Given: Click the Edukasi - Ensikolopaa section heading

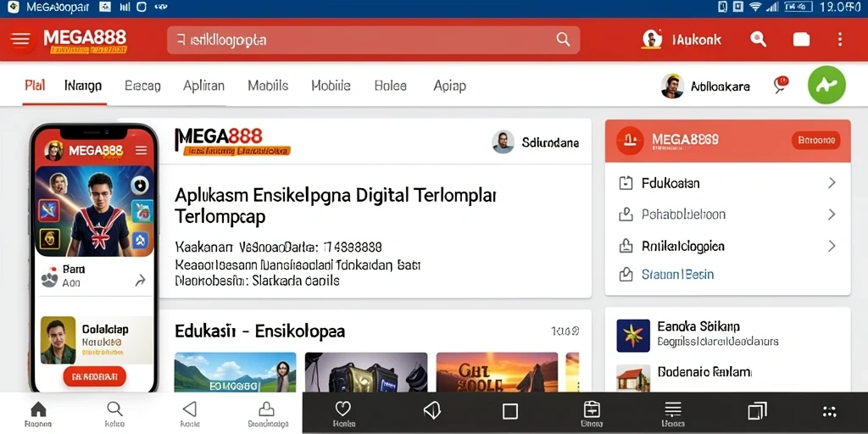Looking at the screenshot, I should coord(259,331).
